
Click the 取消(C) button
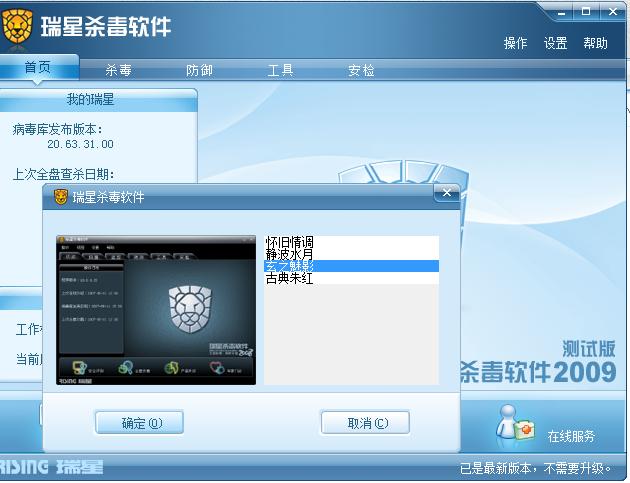365,423
